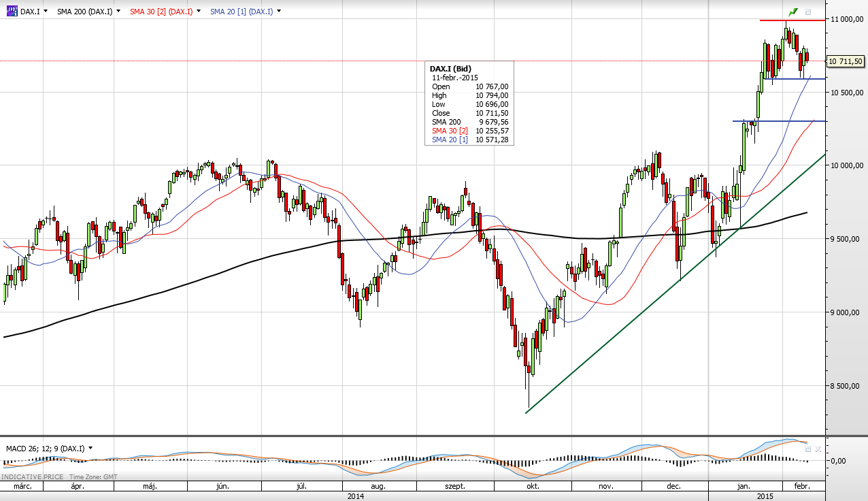Select the current price label 10 711,50
Viewport: 868px width, 501px height.
point(846,61)
